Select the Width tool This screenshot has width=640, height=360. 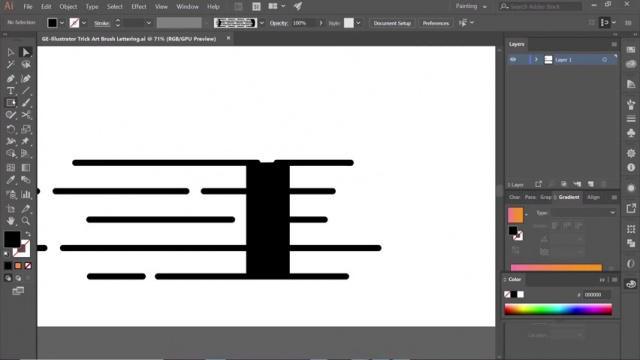coord(11,141)
